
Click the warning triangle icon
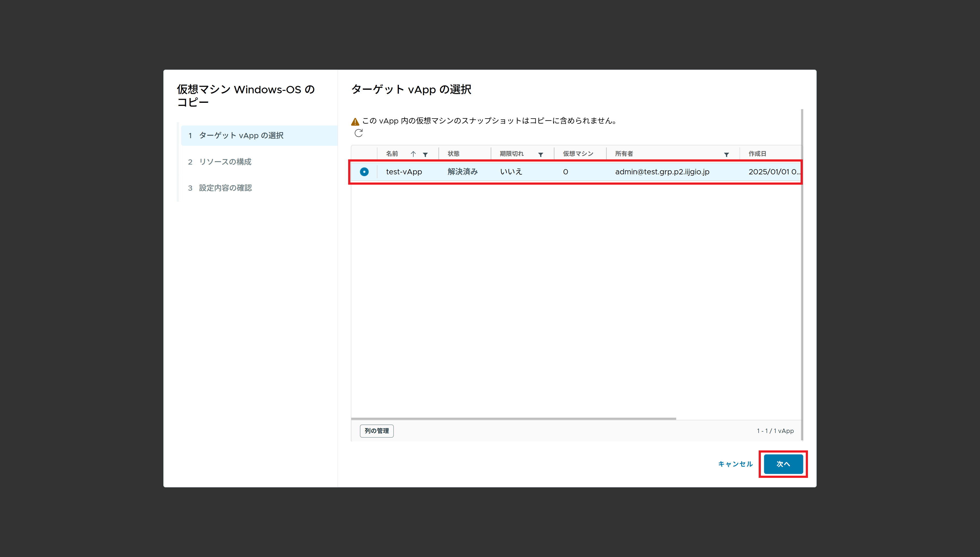click(355, 122)
